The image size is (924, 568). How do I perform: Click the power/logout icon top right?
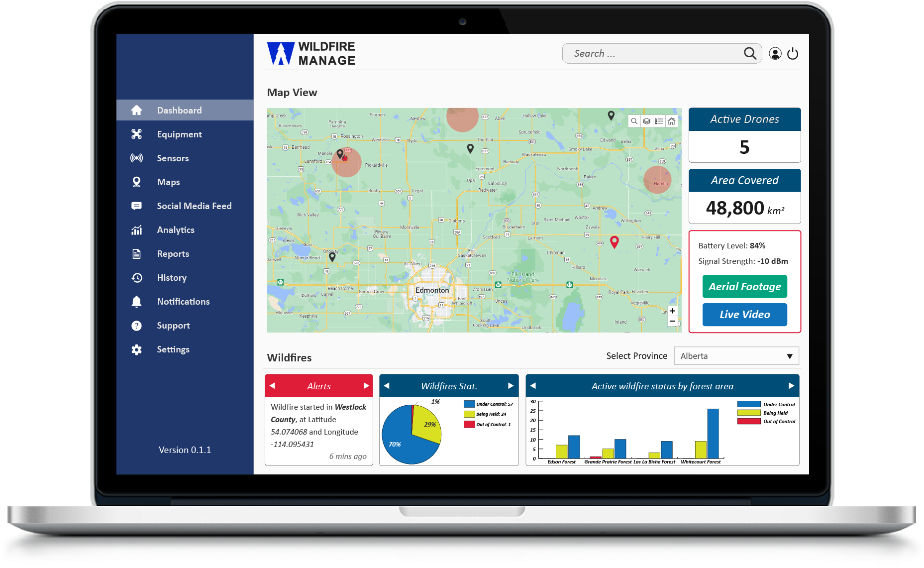coord(793,53)
